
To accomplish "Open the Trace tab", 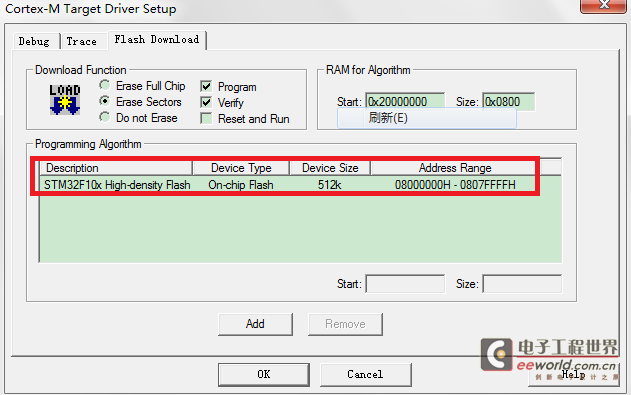I will [81, 41].
